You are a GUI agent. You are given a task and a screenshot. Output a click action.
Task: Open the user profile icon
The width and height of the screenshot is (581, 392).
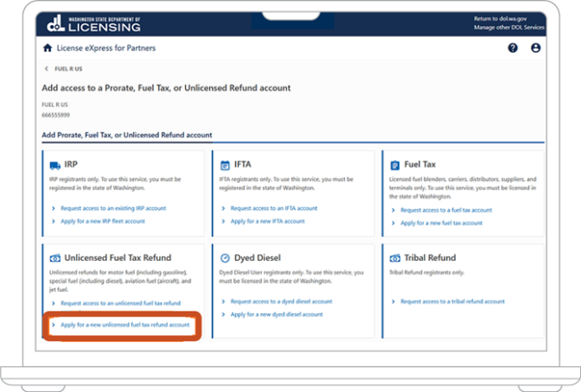point(535,47)
